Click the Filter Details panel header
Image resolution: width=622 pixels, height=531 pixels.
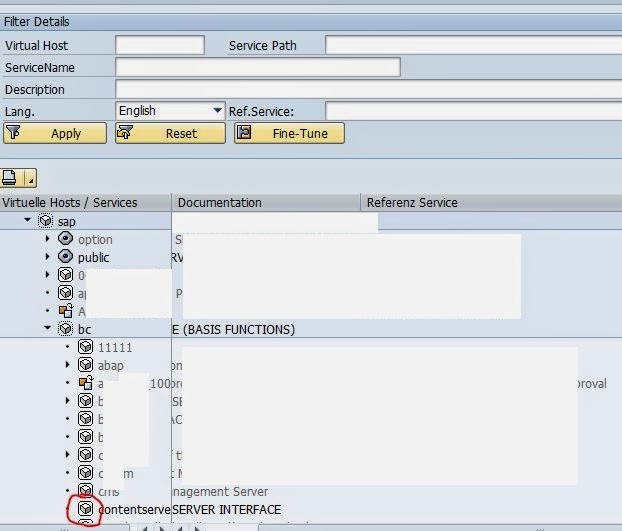pyautogui.click(x=311, y=21)
